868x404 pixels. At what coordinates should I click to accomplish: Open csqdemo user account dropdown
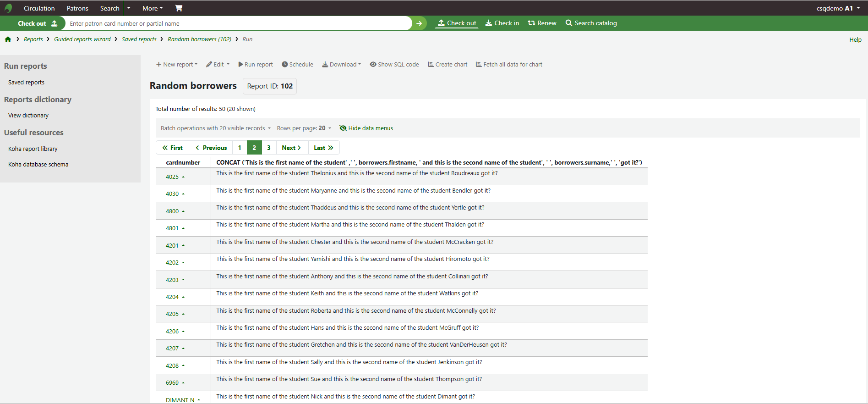point(838,8)
